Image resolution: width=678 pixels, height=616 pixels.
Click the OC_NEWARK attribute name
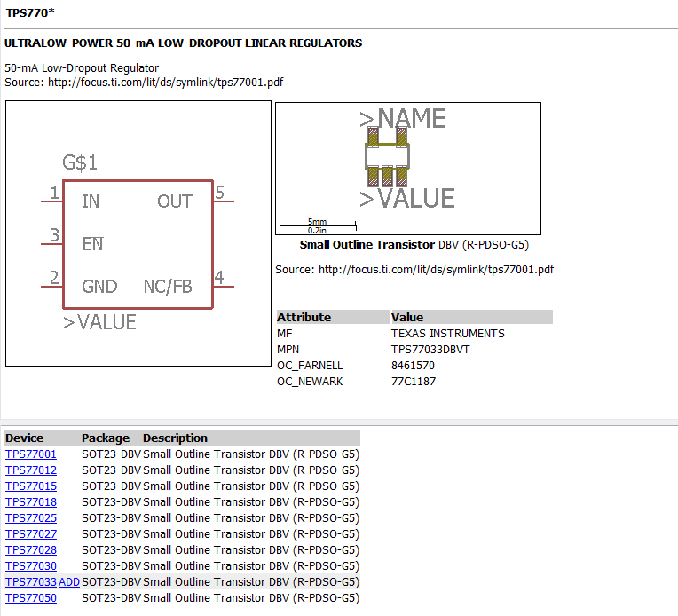310,382
